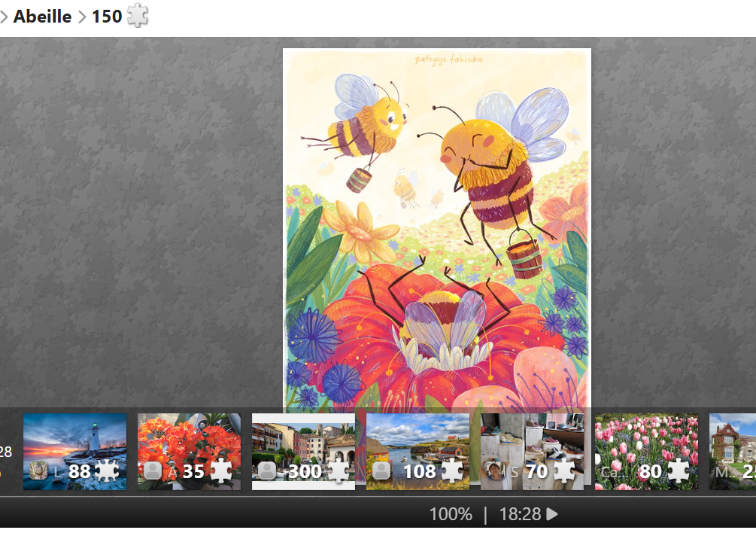Screen dimensions: 756x533
Task: Click the 108 piece count text
Action: pyautogui.click(x=420, y=472)
